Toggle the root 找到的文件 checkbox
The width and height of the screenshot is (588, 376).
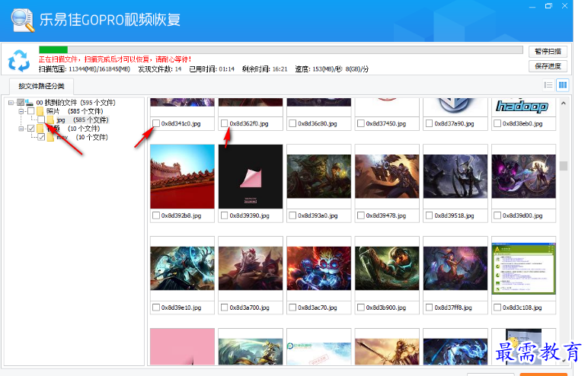click(21, 102)
